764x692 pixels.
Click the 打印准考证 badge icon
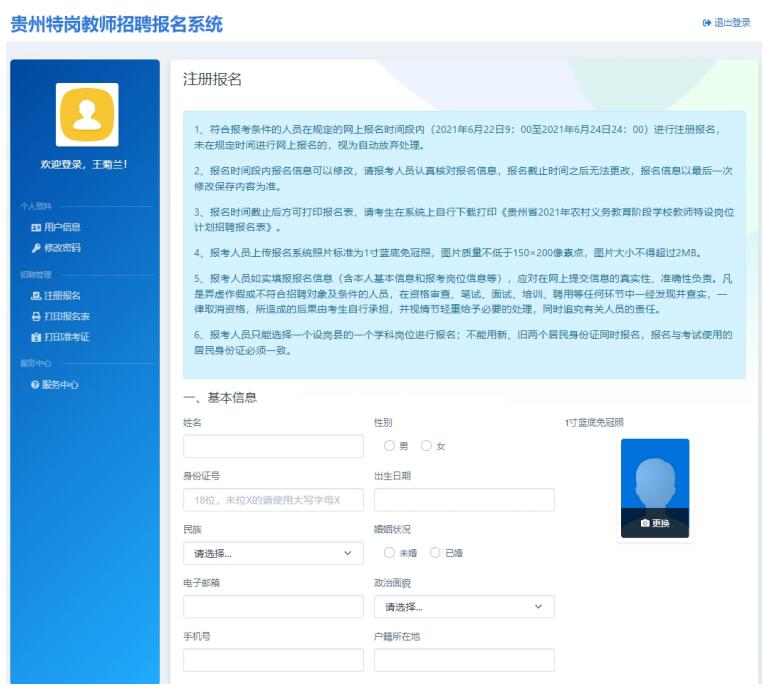pos(36,338)
